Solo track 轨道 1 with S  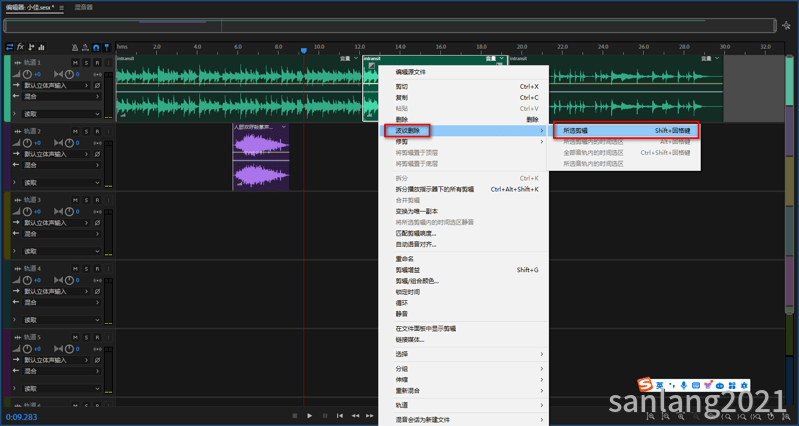coord(86,63)
